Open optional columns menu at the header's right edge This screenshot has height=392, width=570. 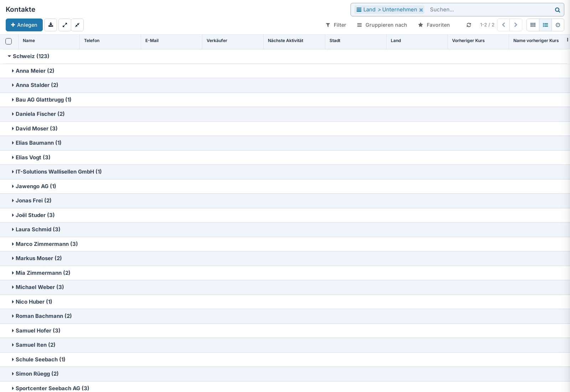click(x=567, y=40)
